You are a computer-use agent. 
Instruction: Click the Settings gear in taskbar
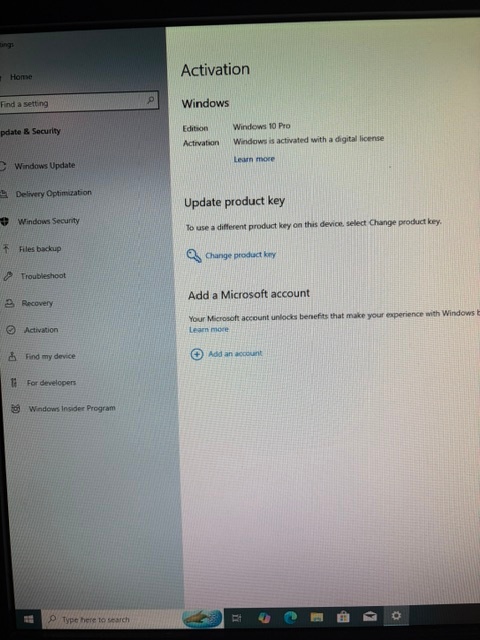[x=396, y=616]
